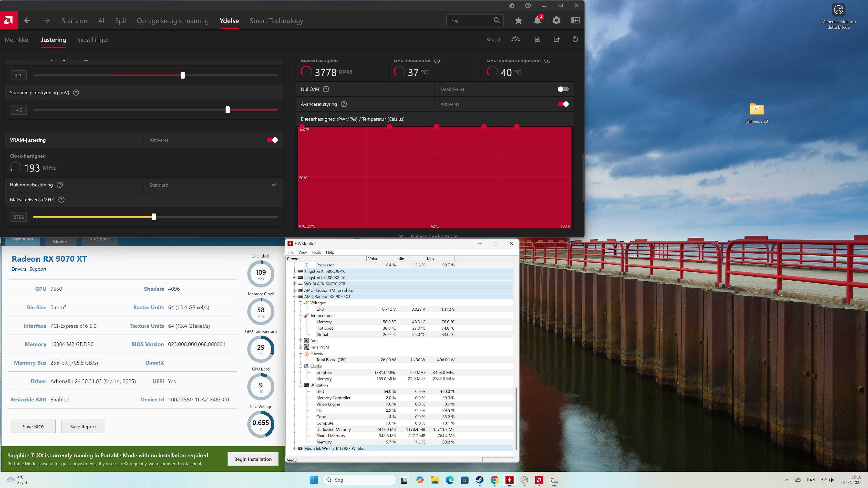Click the Stresst... label button
The image size is (868, 488).
coord(495,40)
